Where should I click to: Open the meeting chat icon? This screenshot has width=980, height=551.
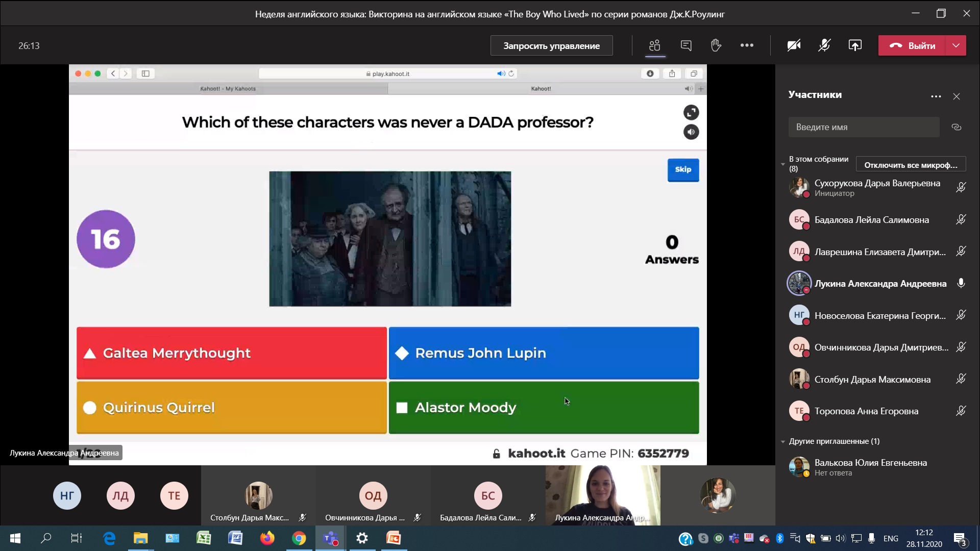pos(686,45)
